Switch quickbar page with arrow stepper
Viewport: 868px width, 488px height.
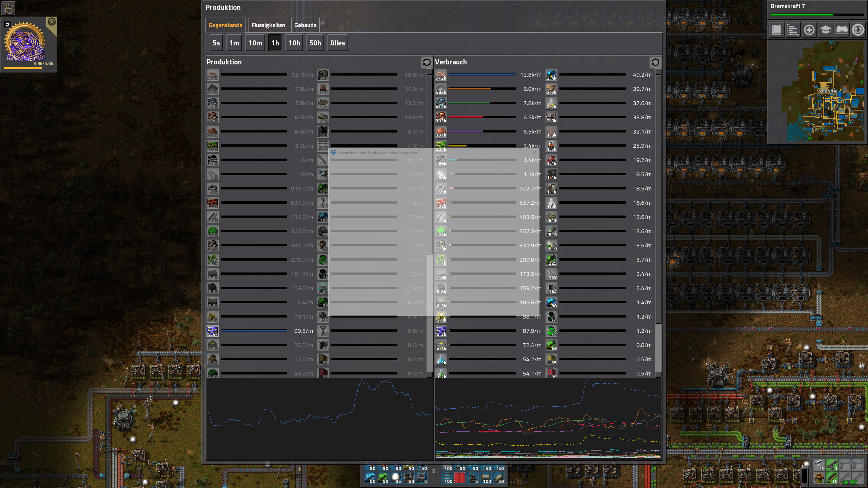point(433,471)
